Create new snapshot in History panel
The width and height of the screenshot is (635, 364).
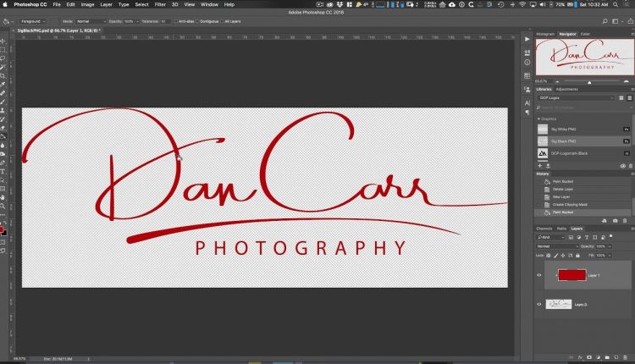616,221
